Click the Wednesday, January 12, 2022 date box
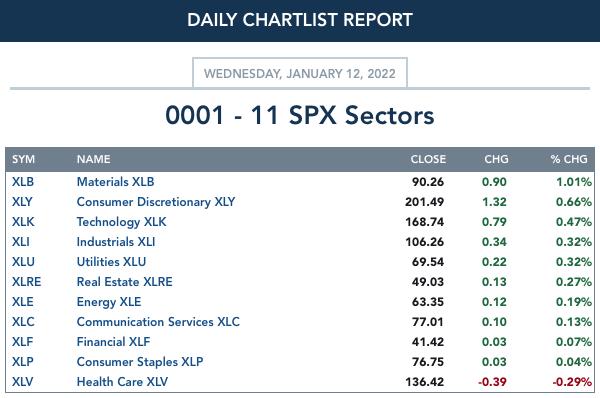600x398 pixels. [300, 73]
